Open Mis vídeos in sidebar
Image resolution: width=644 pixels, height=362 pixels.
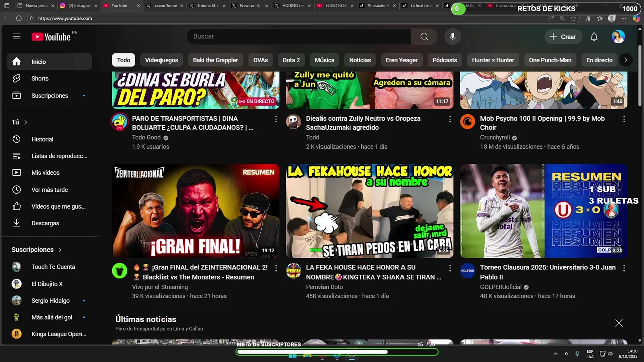[x=49, y=173]
